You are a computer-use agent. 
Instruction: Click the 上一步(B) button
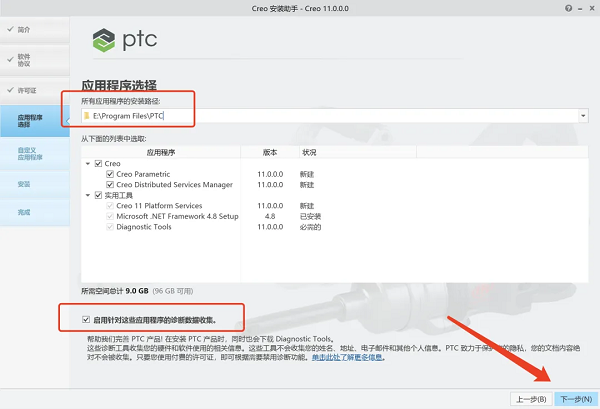coord(531,399)
